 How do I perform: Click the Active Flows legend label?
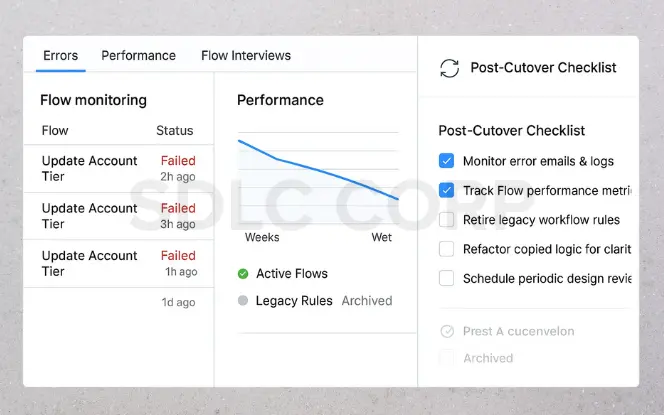coord(291,274)
